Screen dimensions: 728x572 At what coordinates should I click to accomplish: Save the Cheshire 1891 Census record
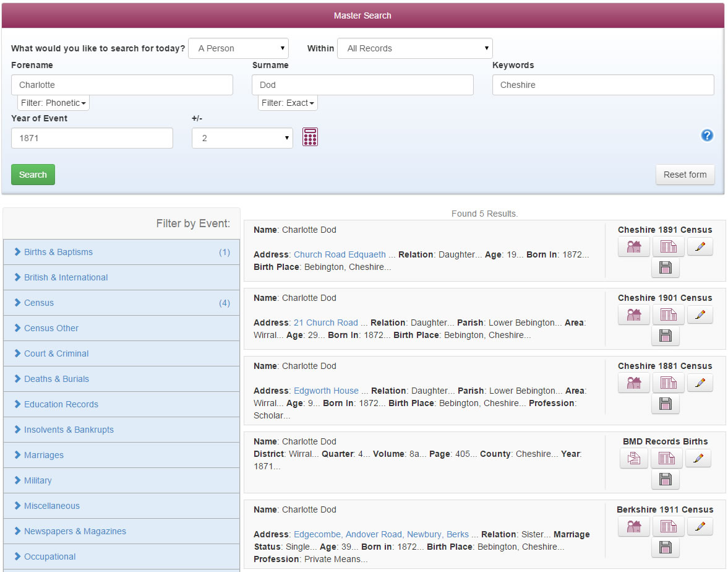click(666, 268)
